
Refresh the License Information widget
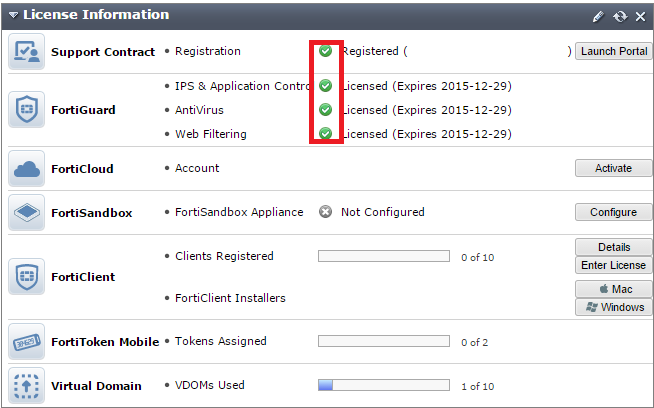tap(620, 16)
